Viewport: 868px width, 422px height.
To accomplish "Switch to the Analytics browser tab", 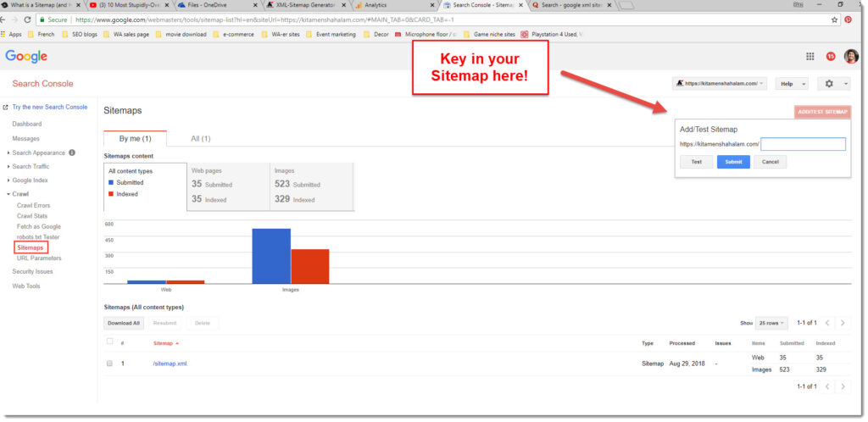I will click(395, 5).
